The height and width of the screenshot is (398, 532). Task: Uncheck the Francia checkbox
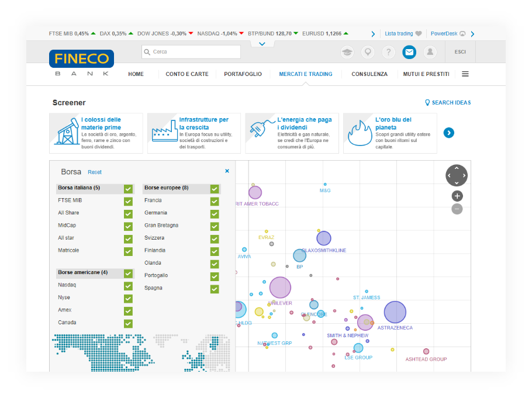[215, 202]
